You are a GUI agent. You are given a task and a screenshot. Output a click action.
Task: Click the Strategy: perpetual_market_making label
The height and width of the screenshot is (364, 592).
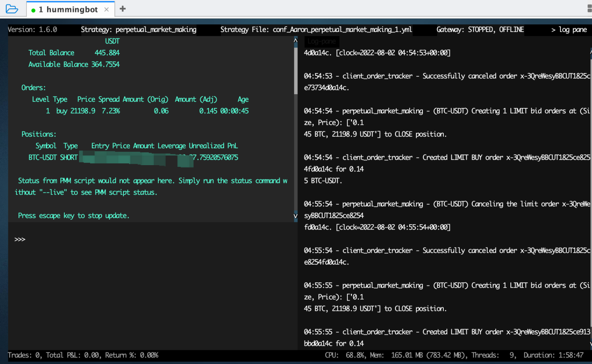pos(138,30)
